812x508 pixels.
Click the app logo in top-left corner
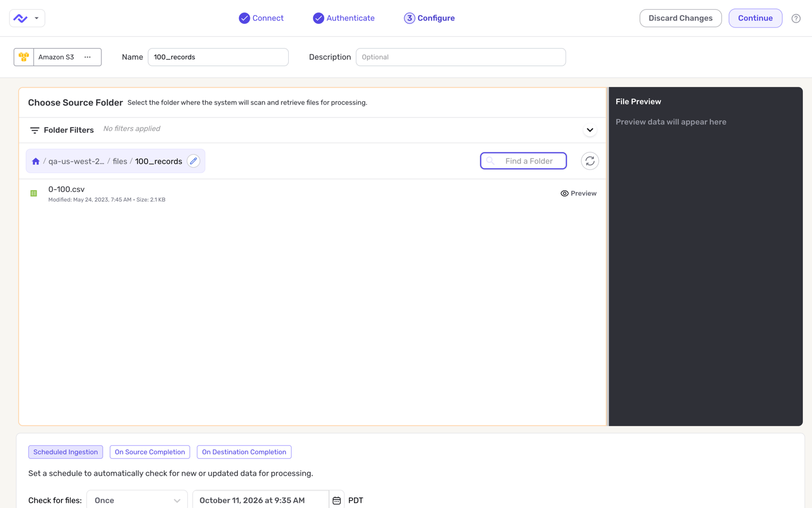(x=20, y=18)
